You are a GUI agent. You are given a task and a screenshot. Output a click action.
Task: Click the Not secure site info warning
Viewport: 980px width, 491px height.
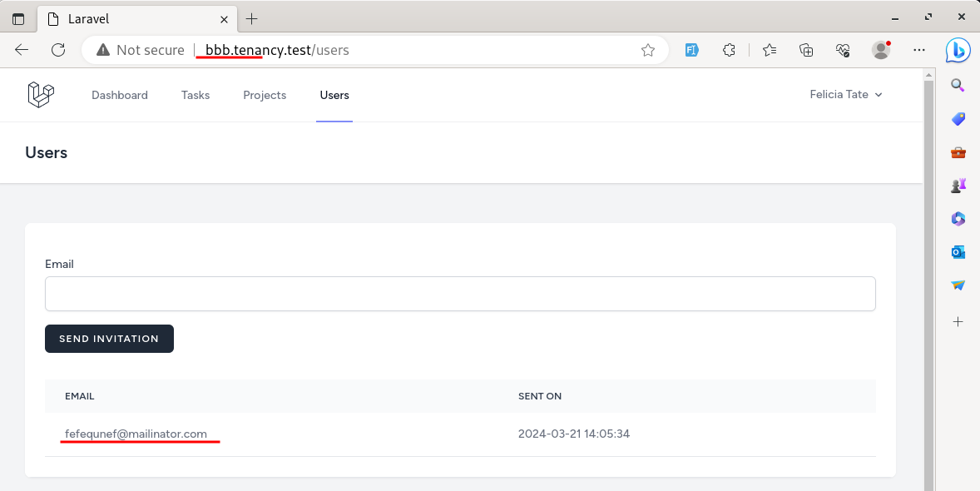pos(140,50)
